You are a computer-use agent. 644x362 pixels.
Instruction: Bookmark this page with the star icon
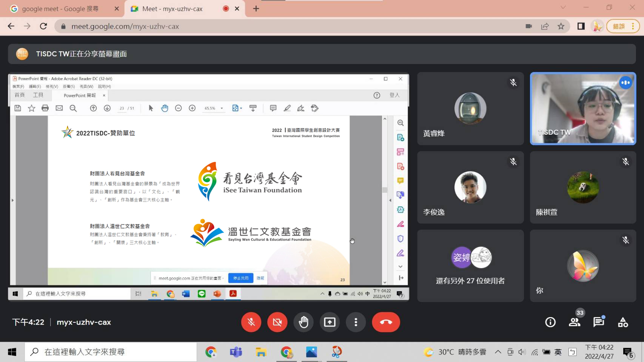pos(561,26)
